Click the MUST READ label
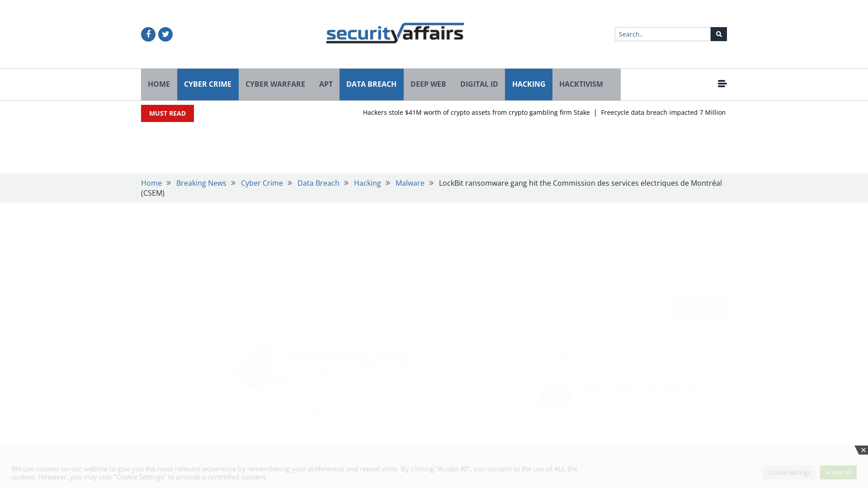This screenshot has width=868, height=488. pyautogui.click(x=167, y=113)
